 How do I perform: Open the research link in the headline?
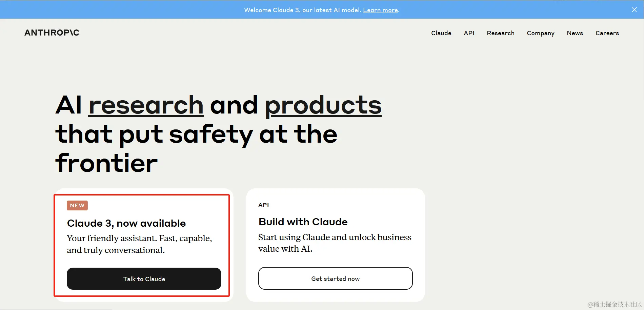[x=145, y=105]
